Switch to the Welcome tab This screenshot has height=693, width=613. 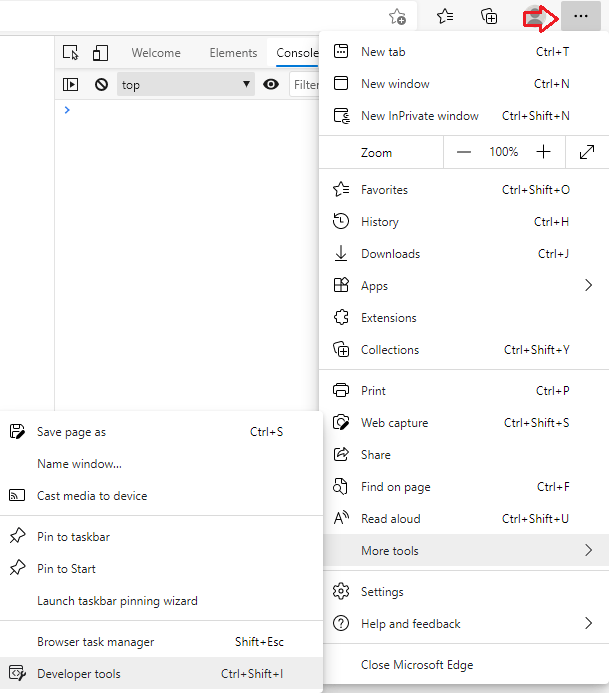[156, 53]
